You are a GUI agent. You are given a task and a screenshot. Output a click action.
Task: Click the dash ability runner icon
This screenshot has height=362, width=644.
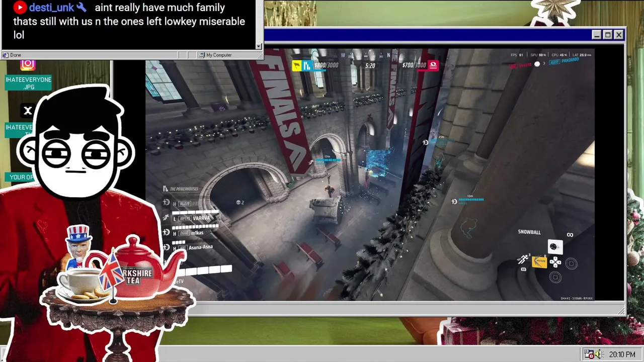pyautogui.click(x=523, y=260)
